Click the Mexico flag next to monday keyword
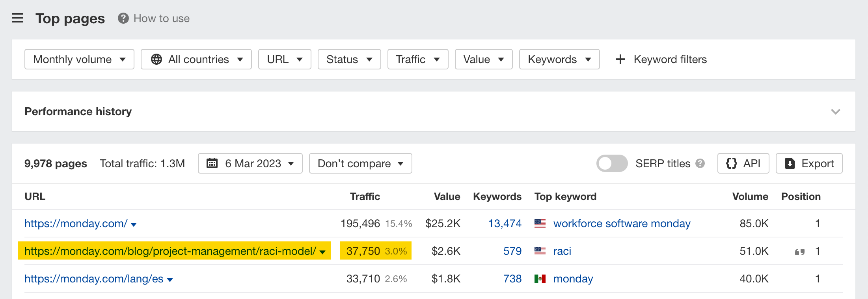This screenshot has width=868, height=299. click(x=540, y=279)
